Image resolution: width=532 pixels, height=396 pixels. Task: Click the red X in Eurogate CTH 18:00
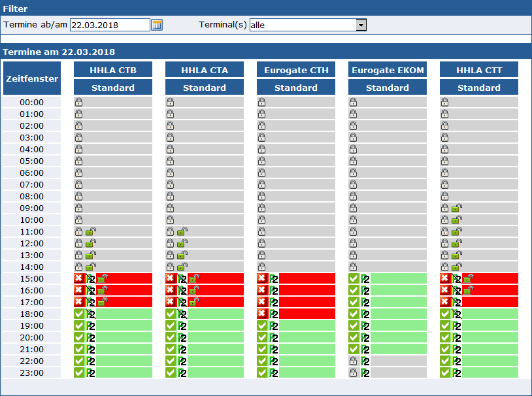point(262,314)
